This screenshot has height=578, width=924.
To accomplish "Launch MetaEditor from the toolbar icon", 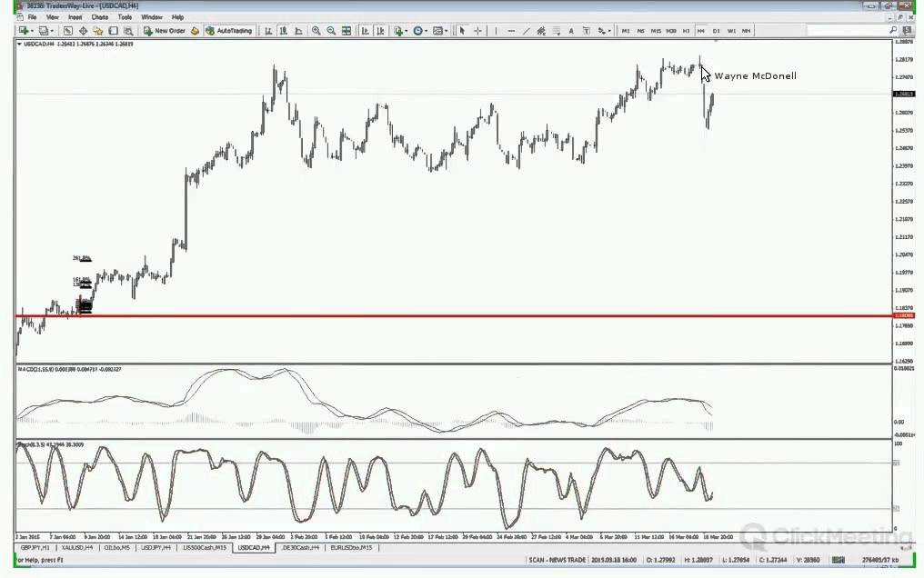I will point(195,31).
